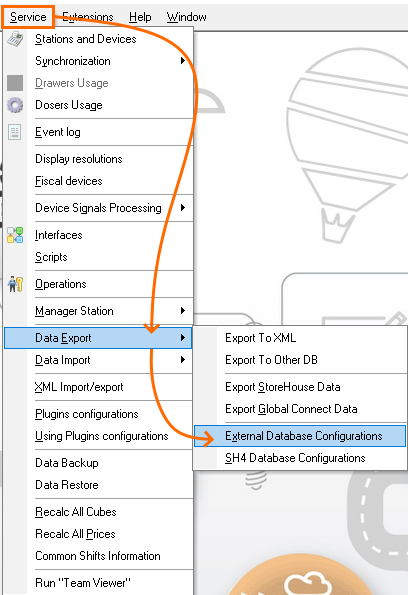
Task: Click the Stations and Devices cash register icon
Action: 15,39
